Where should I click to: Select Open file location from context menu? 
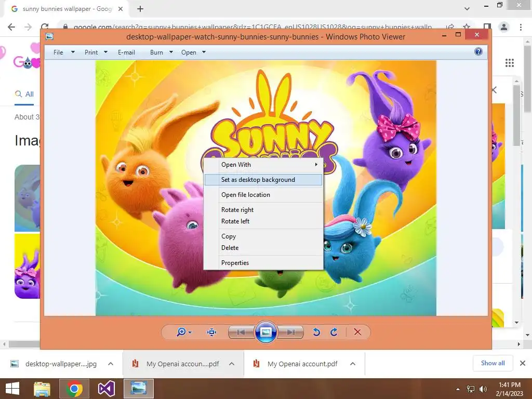coord(263,195)
